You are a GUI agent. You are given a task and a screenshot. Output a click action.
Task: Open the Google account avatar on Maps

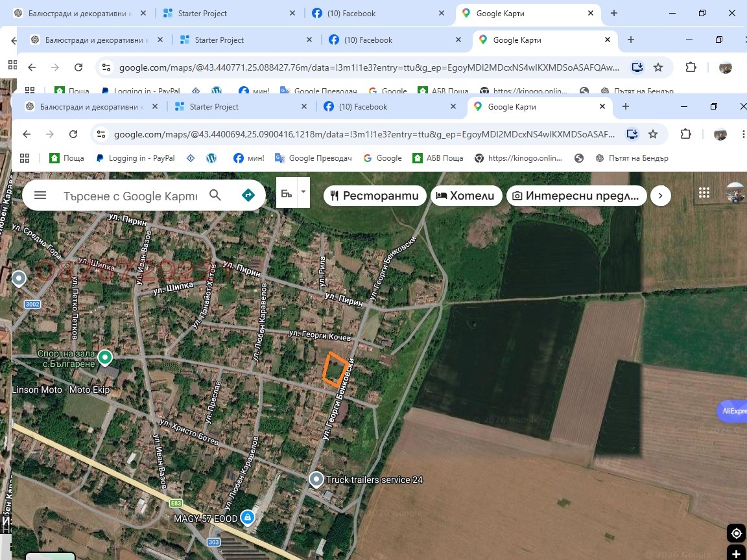click(x=735, y=193)
